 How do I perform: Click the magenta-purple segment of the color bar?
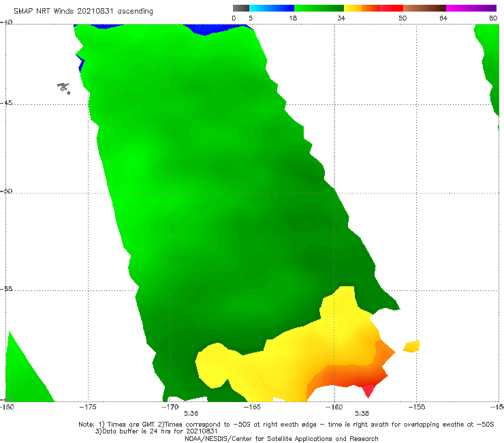click(x=471, y=8)
